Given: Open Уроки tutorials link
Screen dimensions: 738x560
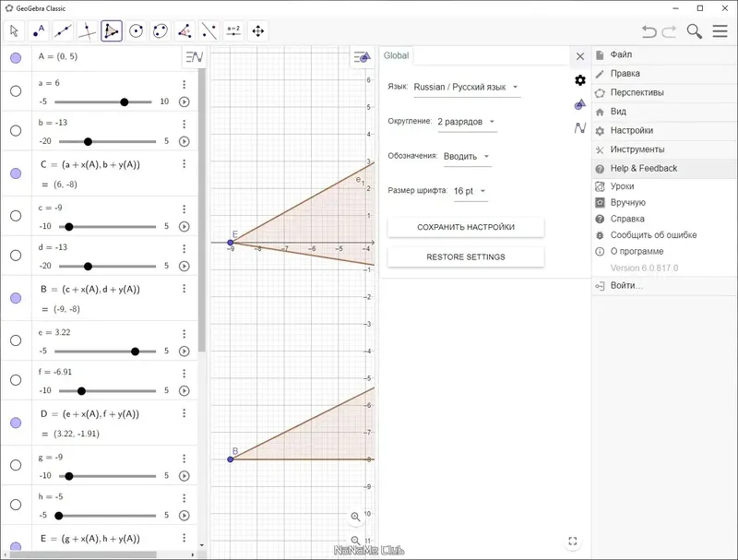Looking at the screenshot, I should click(663, 186).
